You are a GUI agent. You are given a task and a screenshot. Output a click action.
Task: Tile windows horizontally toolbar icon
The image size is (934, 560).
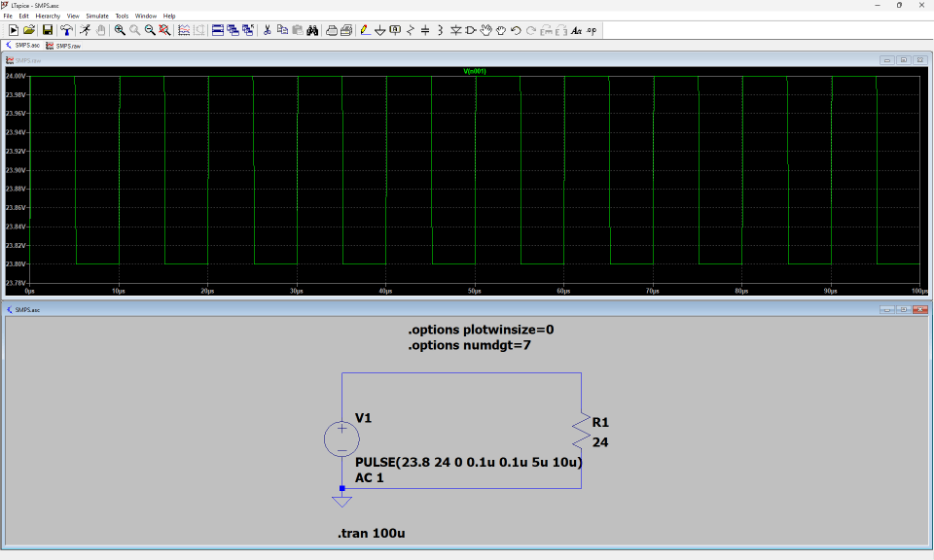218,30
